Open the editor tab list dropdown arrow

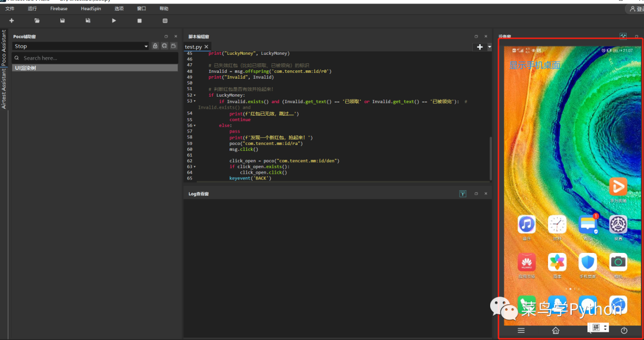pos(490,47)
